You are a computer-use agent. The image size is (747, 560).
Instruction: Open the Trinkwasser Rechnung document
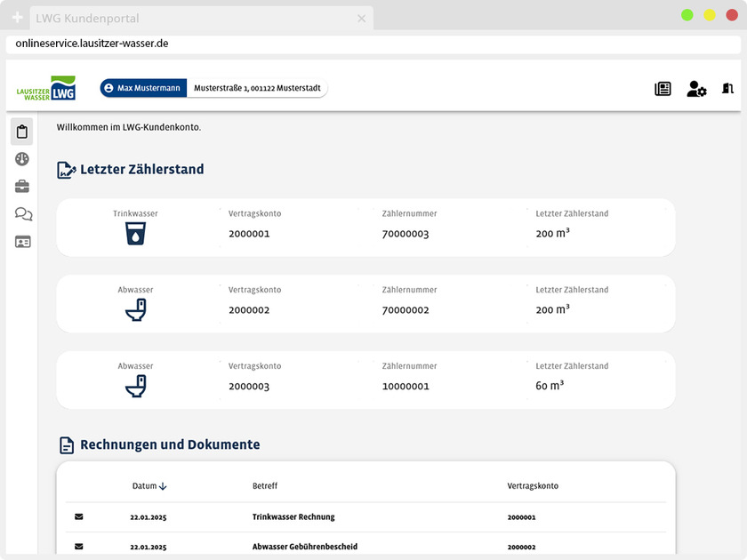click(x=293, y=516)
